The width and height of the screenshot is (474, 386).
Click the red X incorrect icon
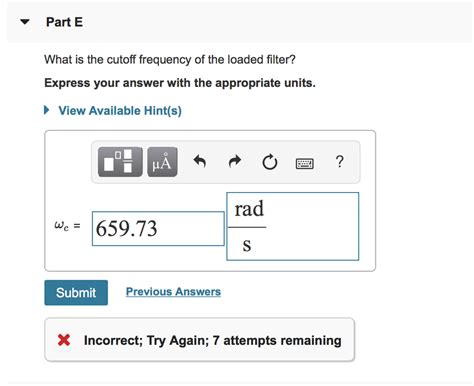(x=64, y=340)
